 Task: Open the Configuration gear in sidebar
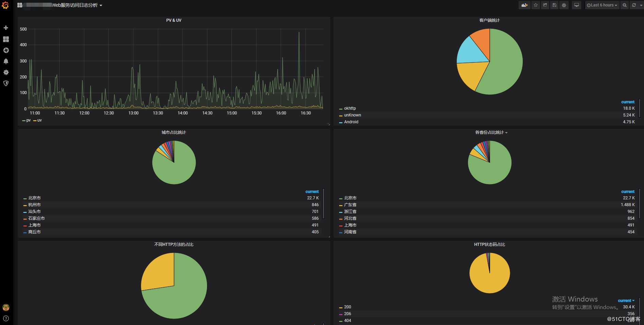6,72
